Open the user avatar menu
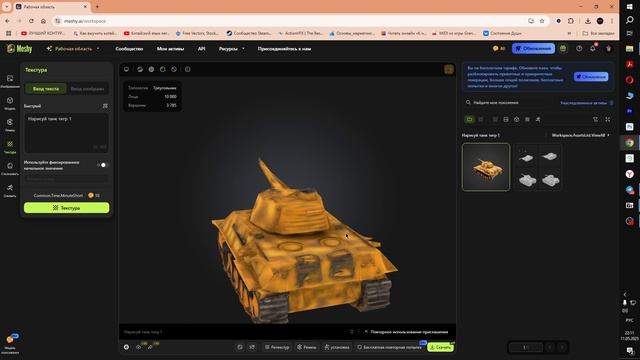The width and height of the screenshot is (640, 360). point(609,49)
